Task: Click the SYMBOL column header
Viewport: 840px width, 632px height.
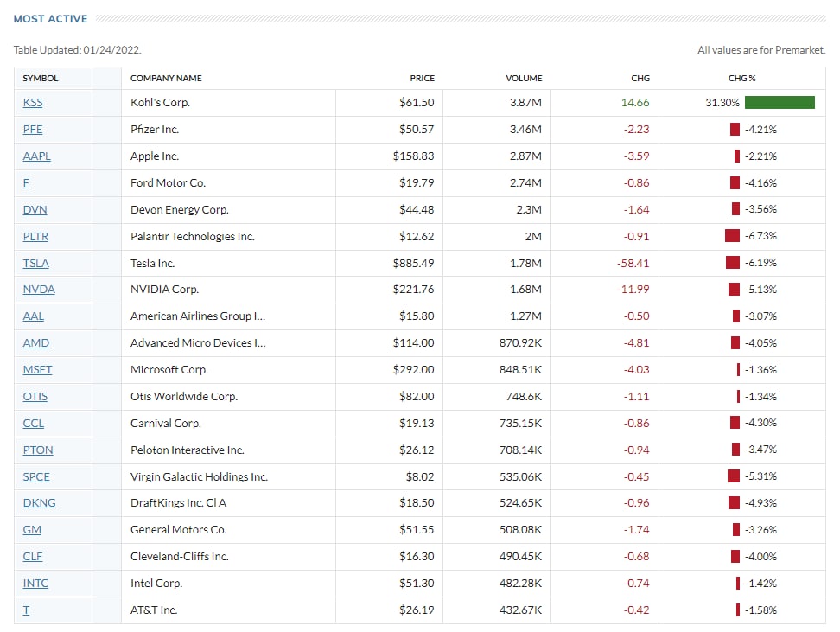Action: (41, 79)
